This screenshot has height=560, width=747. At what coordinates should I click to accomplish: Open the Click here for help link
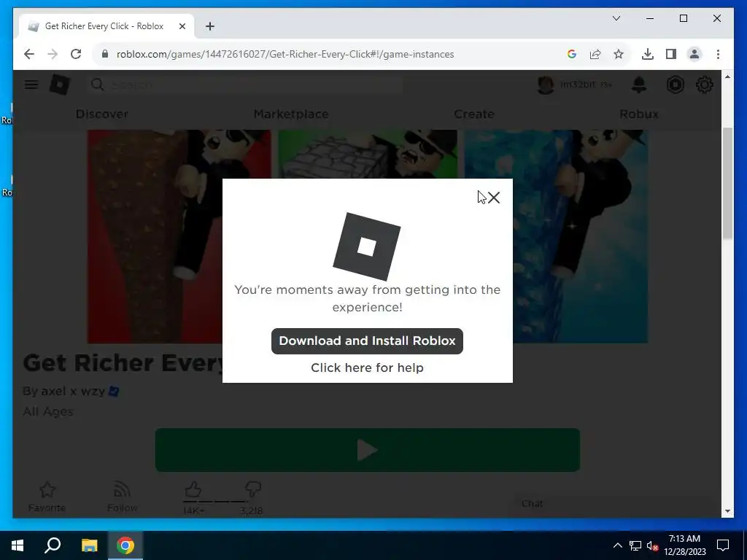click(x=367, y=367)
